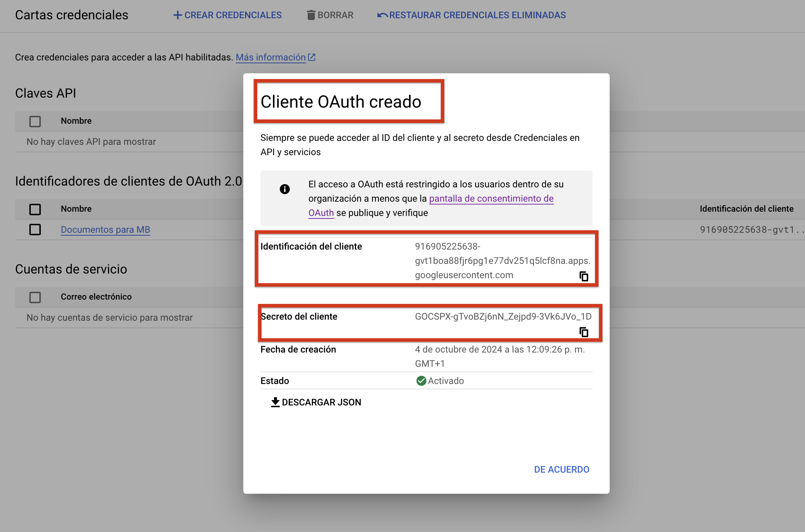Copy the client ID to clipboard
The image size is (805, 532).
click(x=584, y=276)
